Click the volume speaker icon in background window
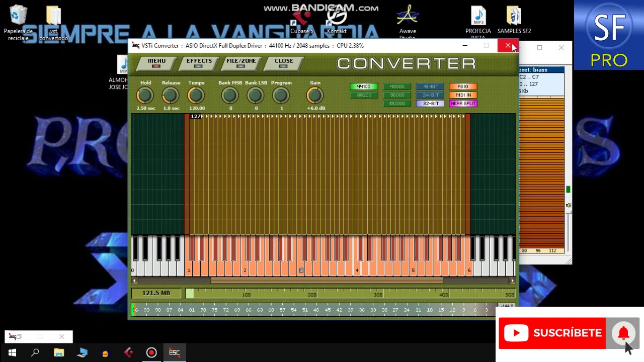The height and width of the screenshot is (362, 644). click(x=568, y=205)
